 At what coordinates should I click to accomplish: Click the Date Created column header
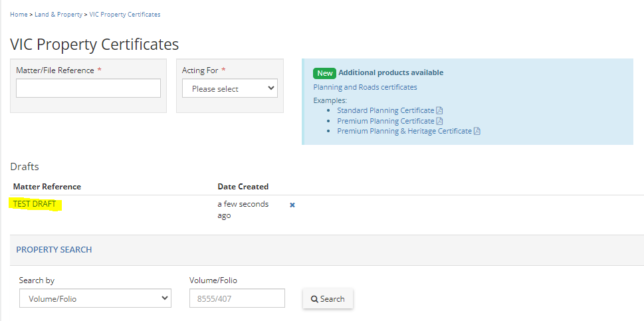click(243, 187)
